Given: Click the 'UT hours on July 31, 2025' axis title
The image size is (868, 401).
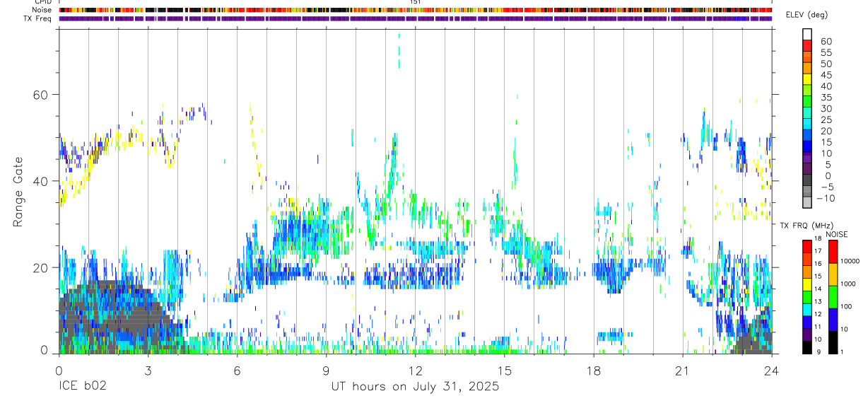Looking at the screenshot, I should coord(415,387).
